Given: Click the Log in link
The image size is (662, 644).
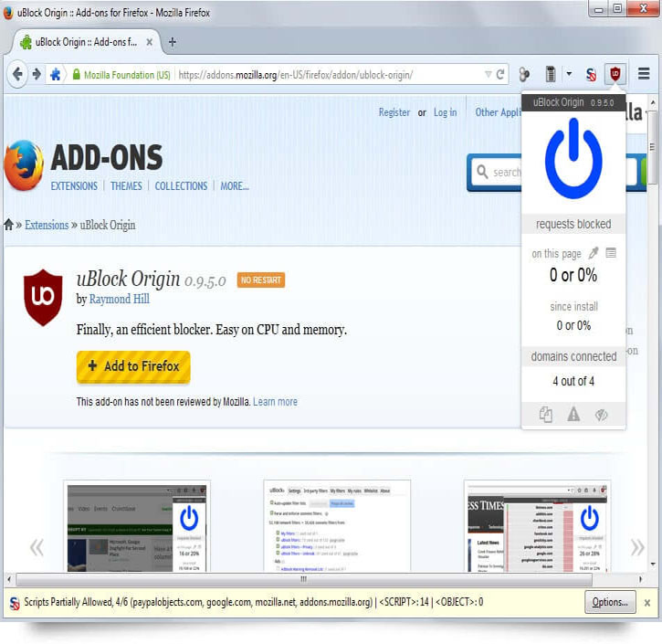Looking at the screenshot, I should coord(445,112).
